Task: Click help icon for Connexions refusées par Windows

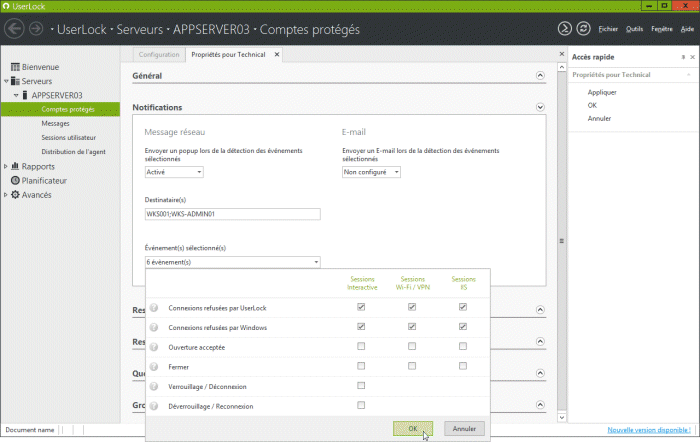Action: click(154, 327)
